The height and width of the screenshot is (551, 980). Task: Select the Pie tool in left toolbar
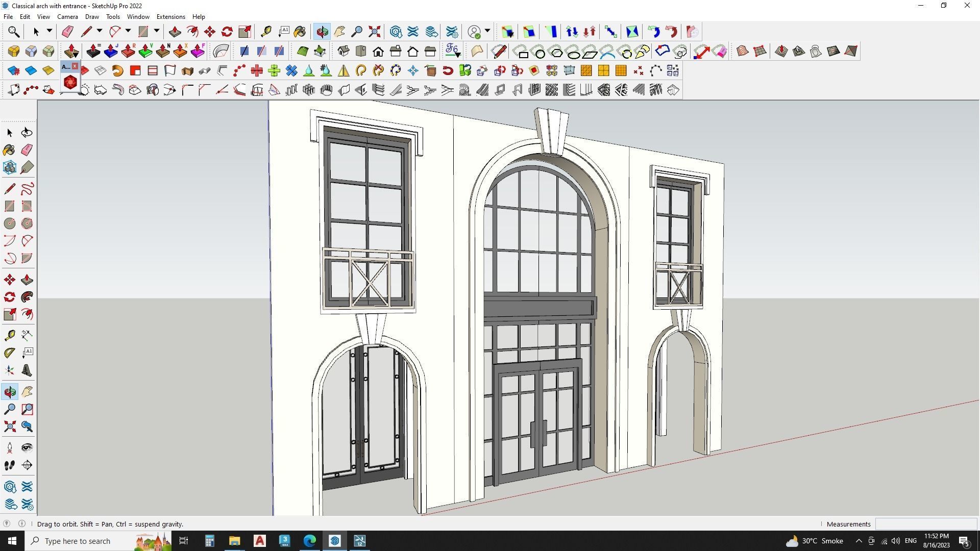[27, 258]
